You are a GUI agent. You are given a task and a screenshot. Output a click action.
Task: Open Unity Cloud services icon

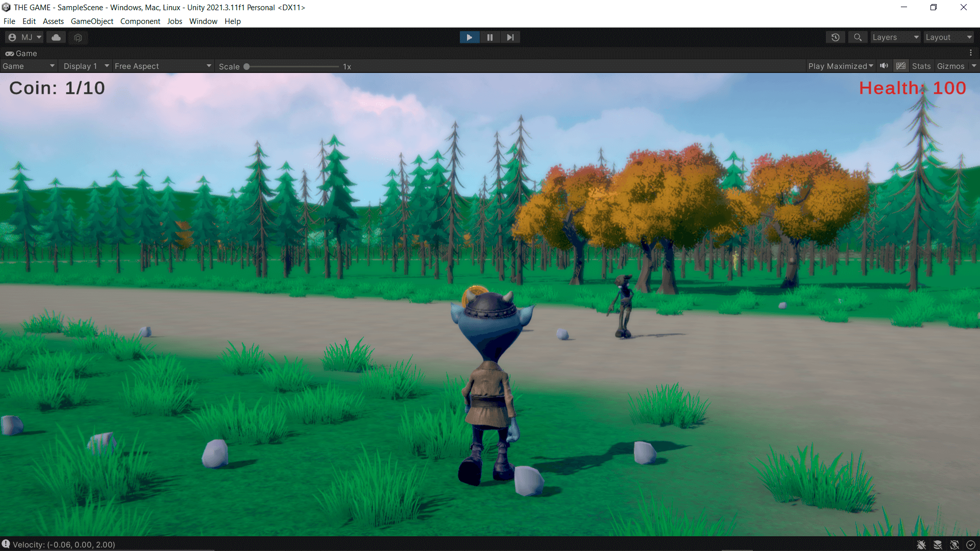pos(56,37)
